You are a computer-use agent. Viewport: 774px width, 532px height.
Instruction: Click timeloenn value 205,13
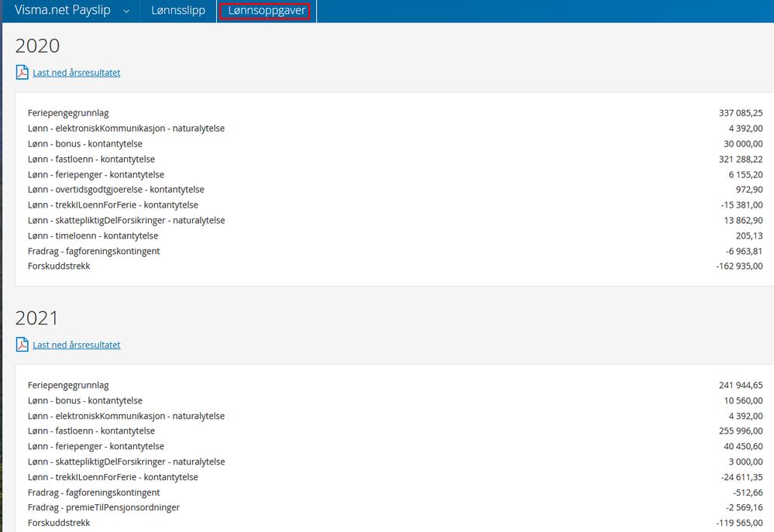[749, 236]
